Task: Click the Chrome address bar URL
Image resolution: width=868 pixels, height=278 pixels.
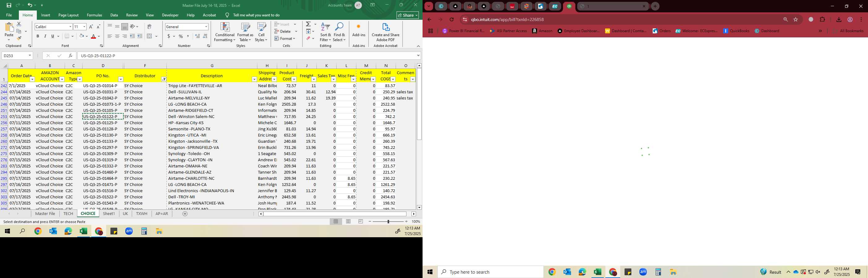Action: [x=507, y=19]
